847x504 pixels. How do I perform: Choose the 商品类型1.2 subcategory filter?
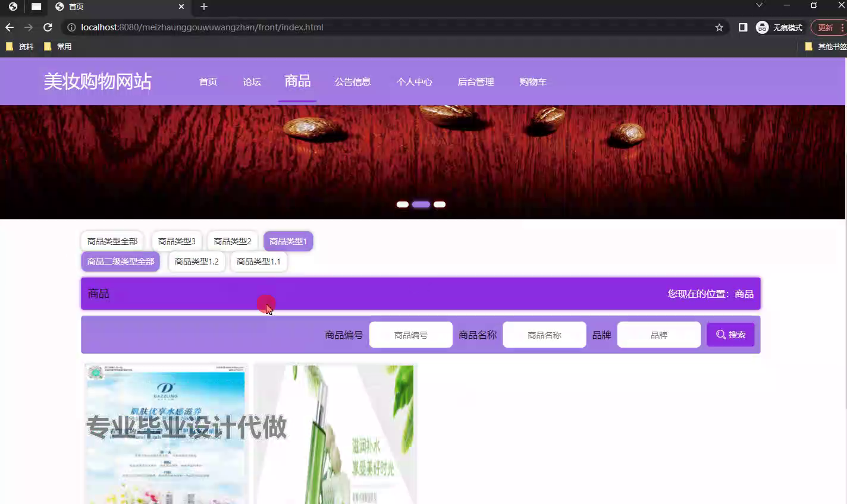[196, 262]
